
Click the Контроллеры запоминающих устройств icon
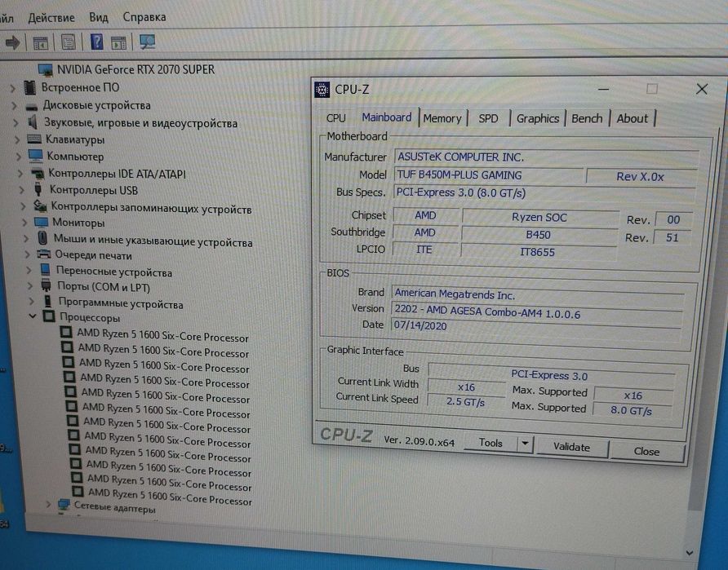click(40, 205)
